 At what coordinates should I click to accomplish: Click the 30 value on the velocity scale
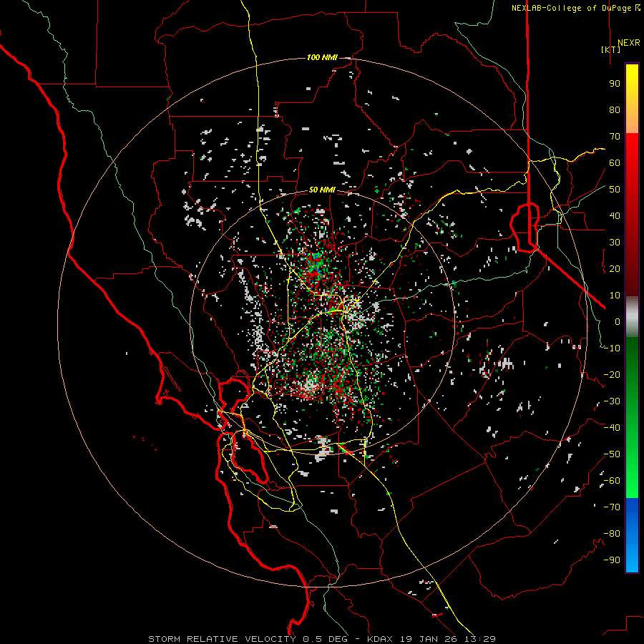coord(615,243)
